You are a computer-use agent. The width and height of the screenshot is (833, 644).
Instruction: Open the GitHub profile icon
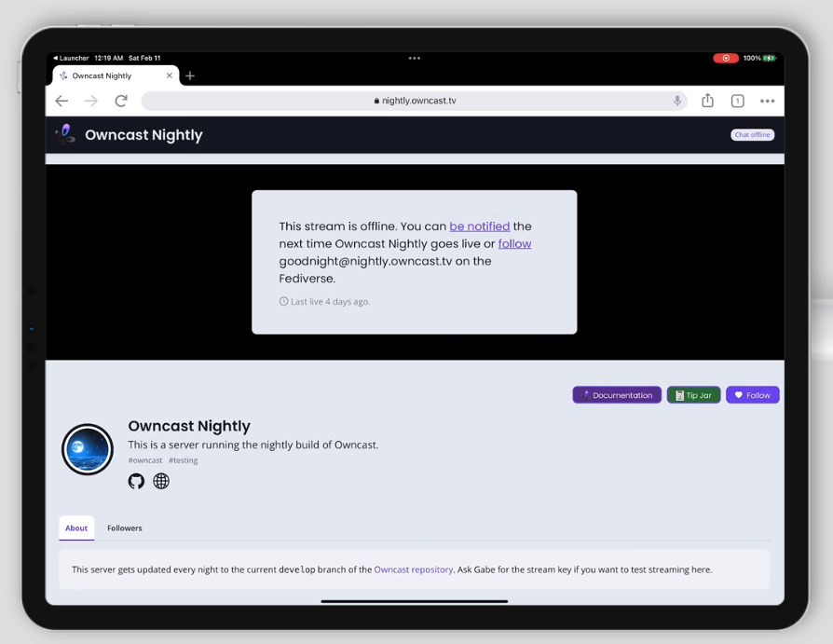[136, 481]
